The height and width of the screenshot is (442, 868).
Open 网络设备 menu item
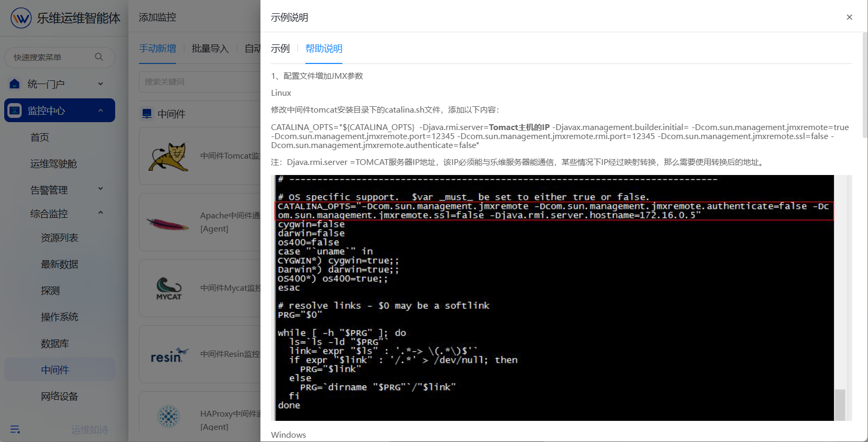60,397
